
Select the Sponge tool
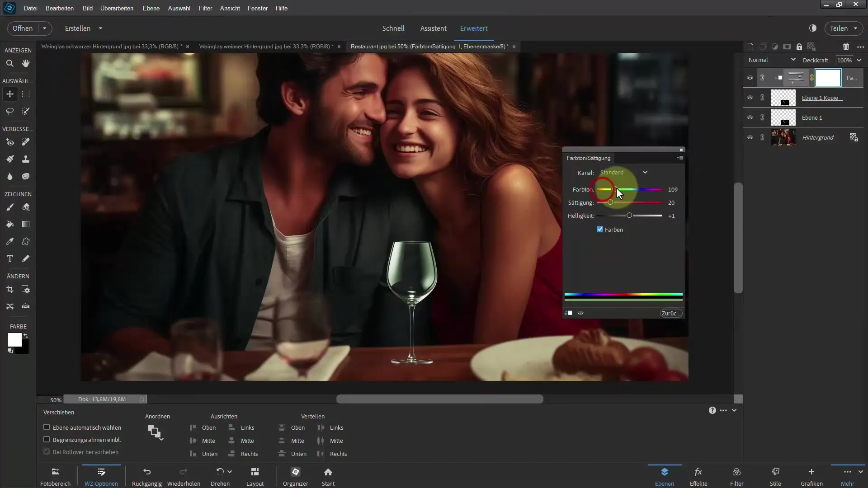(26, 176)
